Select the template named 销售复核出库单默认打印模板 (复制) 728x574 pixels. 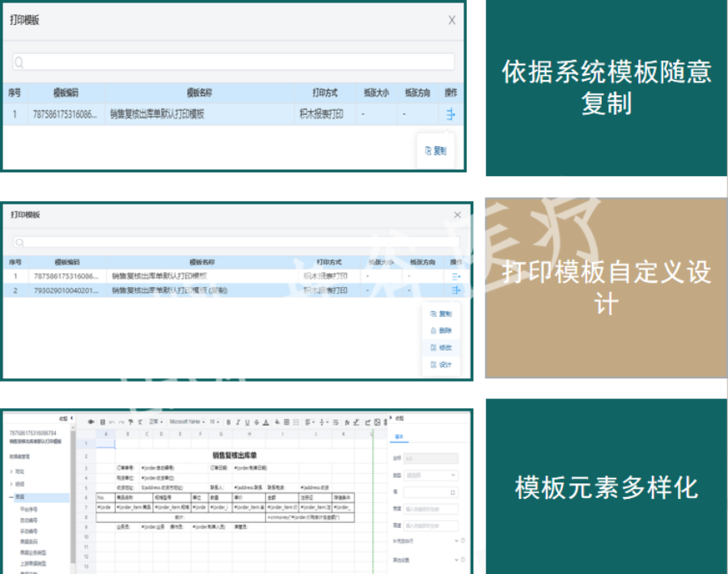(170, 290)
